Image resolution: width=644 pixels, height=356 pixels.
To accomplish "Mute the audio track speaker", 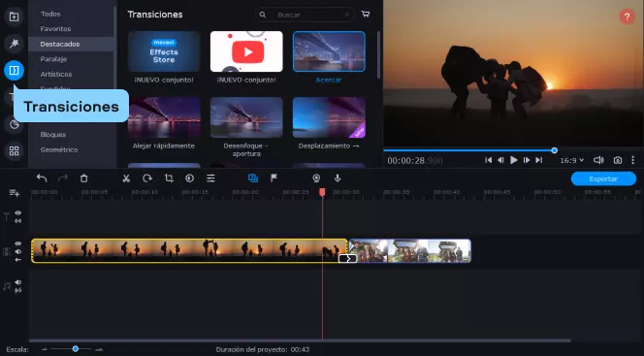I will (18, 282).
